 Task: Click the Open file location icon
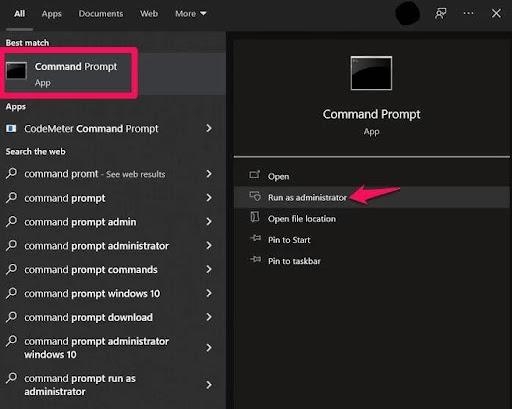coord(255,217)
